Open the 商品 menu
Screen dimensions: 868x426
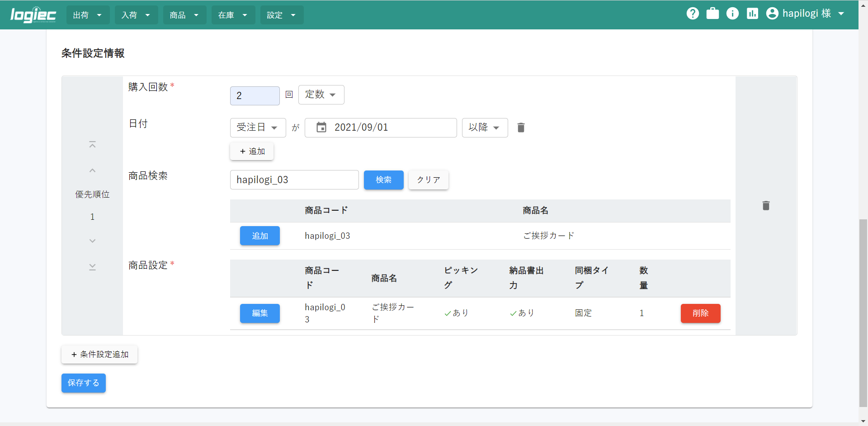tap(184, 15)
